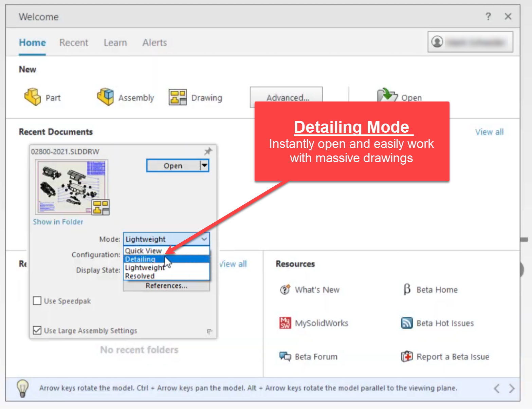The height and width of the screenshot is (409, 532).
Task: Toggle Use Large Assembly Settings checkbox
Action: (x=37, y=330)
